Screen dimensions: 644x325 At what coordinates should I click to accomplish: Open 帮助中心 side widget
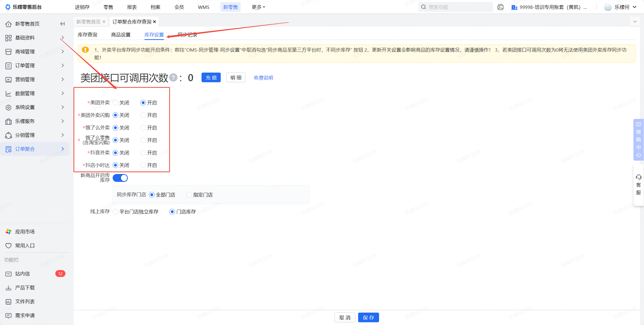(638, 140)
